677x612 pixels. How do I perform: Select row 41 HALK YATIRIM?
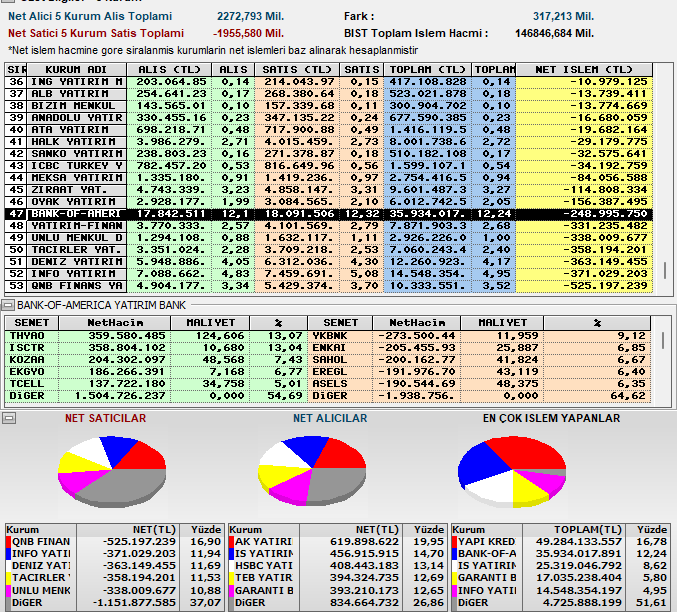(329, 142)
